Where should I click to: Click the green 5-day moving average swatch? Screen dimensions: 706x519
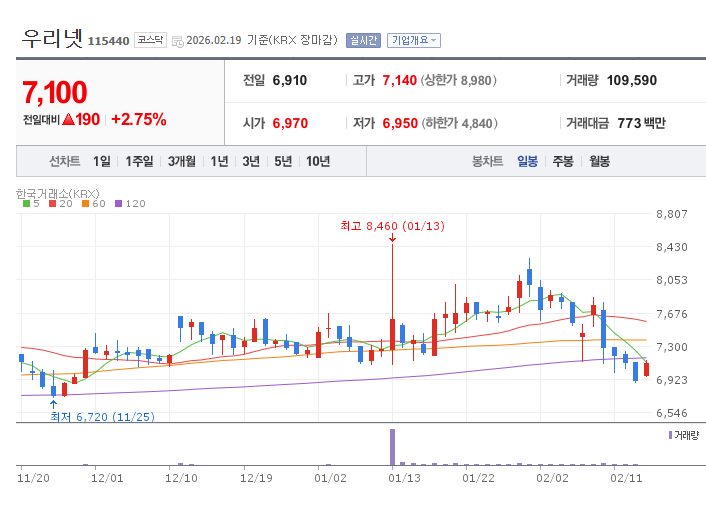click(x=27, y=203)
